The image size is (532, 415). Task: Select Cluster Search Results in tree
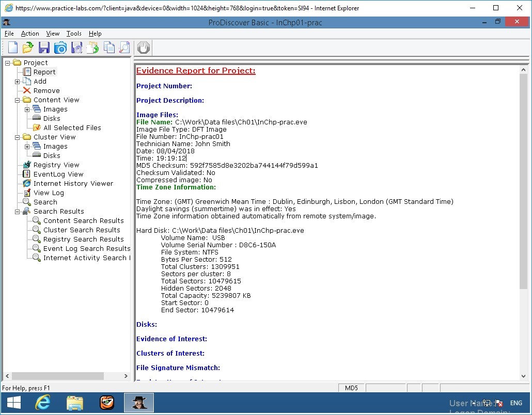82,230
